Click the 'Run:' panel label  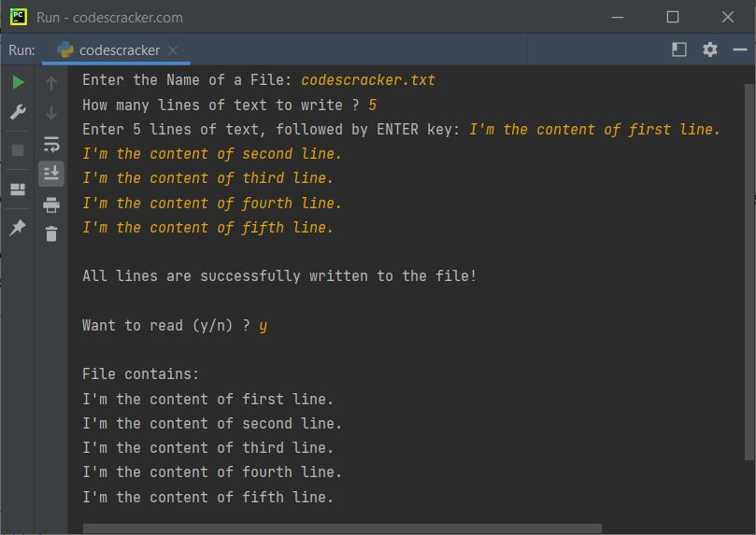click(x=21, y=50)
